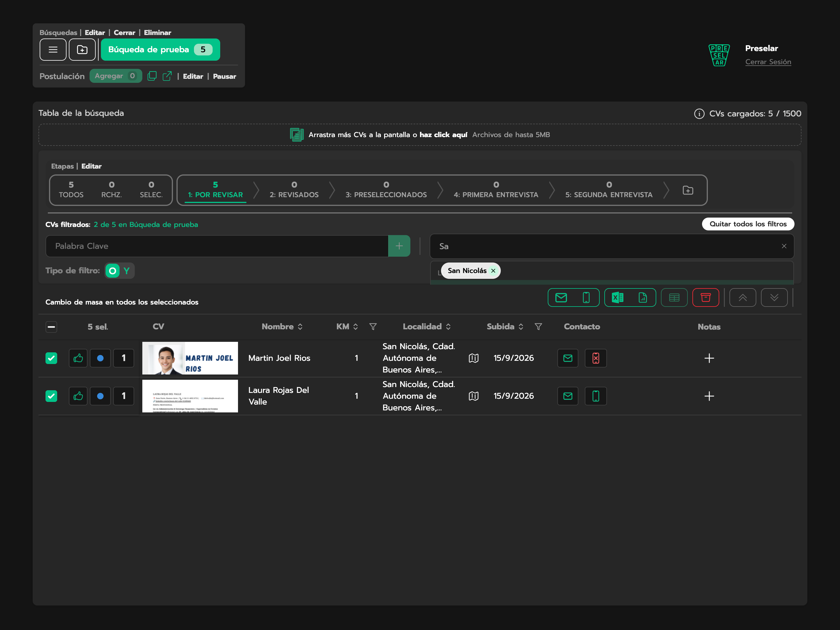This screenshot has height=630, width=840.
Task: Move selected down a stage double-chevron
Action: 774,297
